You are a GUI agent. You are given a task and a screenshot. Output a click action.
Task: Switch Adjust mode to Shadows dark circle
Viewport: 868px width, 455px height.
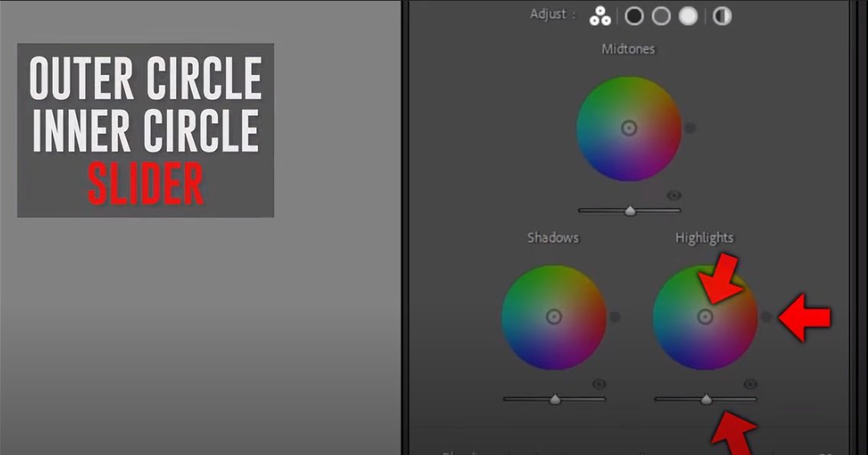pyautogui.click(x=634, y=15)
